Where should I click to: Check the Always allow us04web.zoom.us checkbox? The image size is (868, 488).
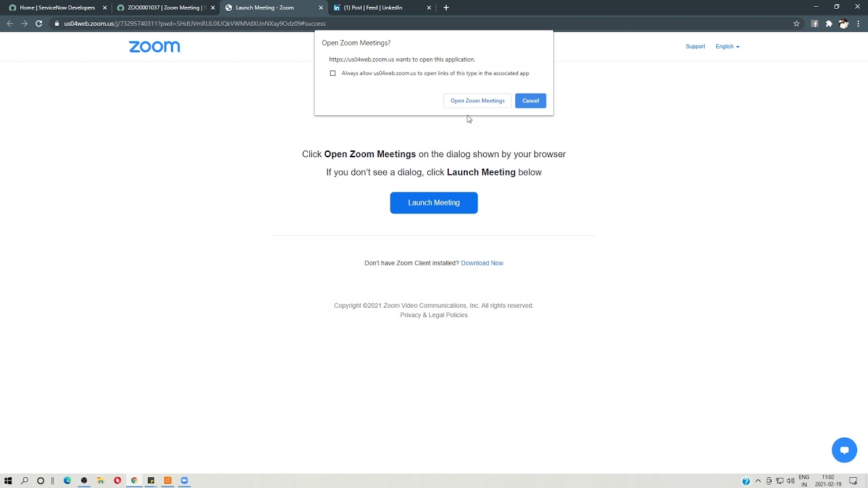(333, 73)
